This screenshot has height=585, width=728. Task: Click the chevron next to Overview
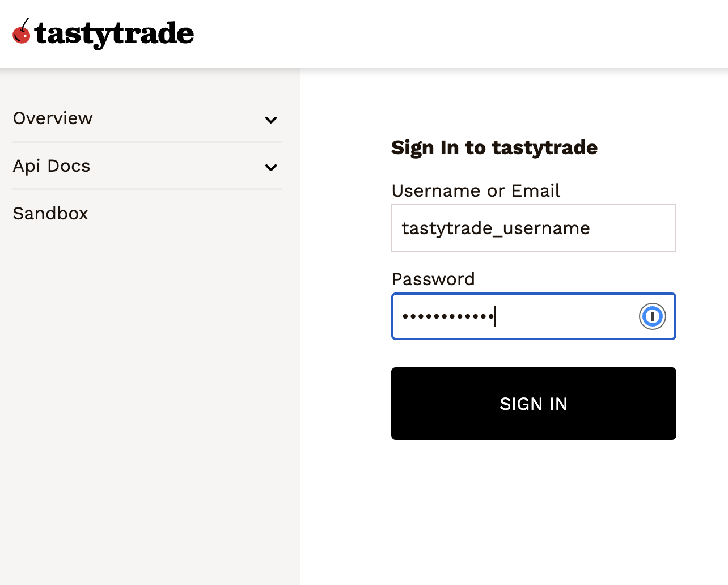[x=271, y=120]
